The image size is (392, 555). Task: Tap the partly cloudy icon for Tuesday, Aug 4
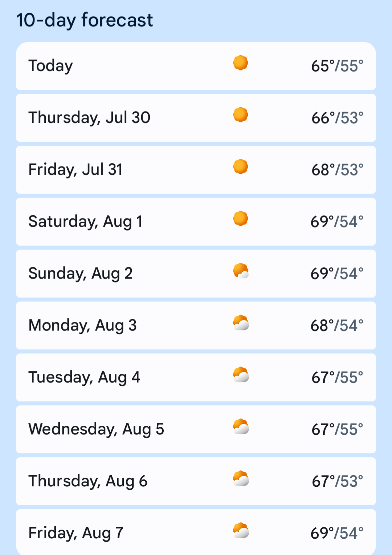click(241, 374)
